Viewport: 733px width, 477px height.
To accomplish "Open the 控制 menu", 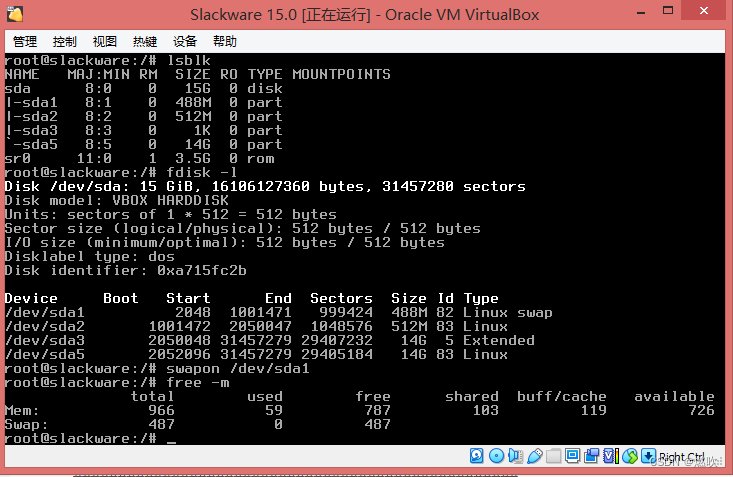I will (65, 42).
